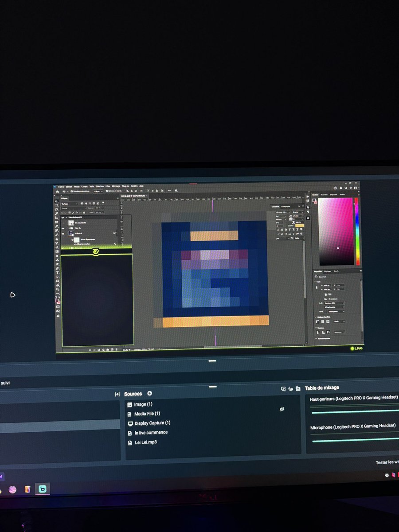Collapse Plan de travail 1 artboard group
399x532 pixels.
pos(66,217)
